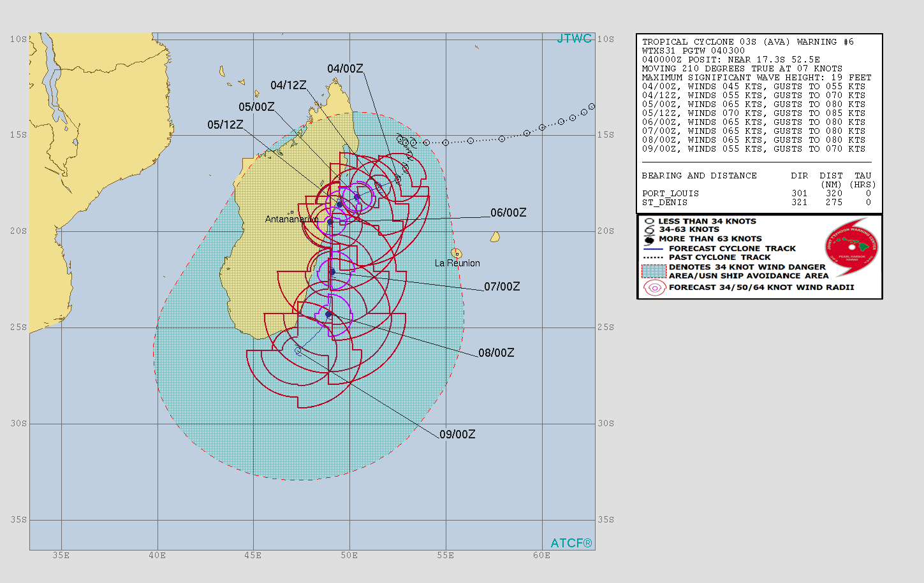The height and width of the screenshot is (583, 924).
Task: Click the 09/00Z winds 055 KTS row
Action: point(754,149)
